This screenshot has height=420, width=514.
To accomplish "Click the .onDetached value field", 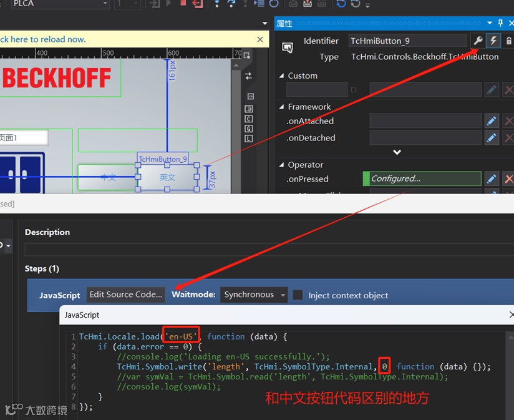I will (x=425, y=138).
